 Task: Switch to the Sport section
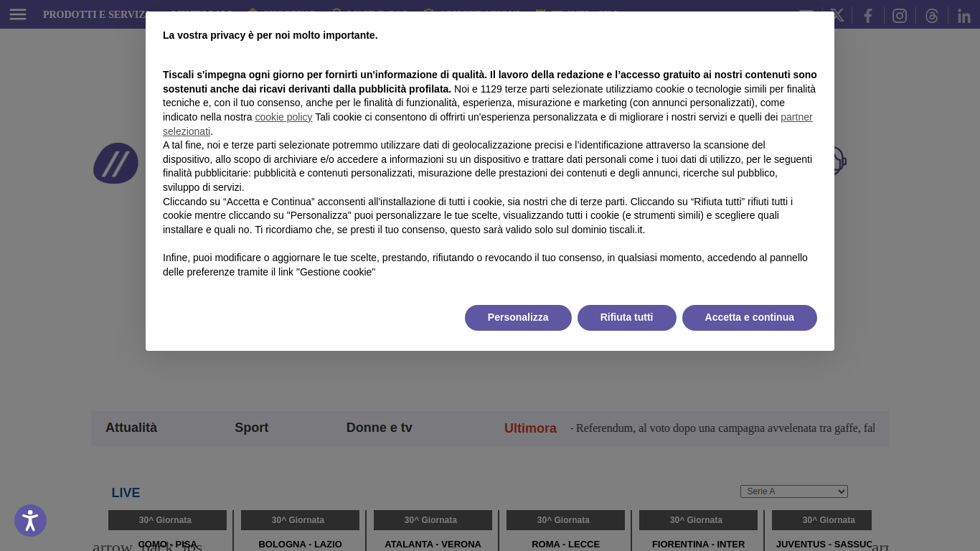click(x=252, y=428)
